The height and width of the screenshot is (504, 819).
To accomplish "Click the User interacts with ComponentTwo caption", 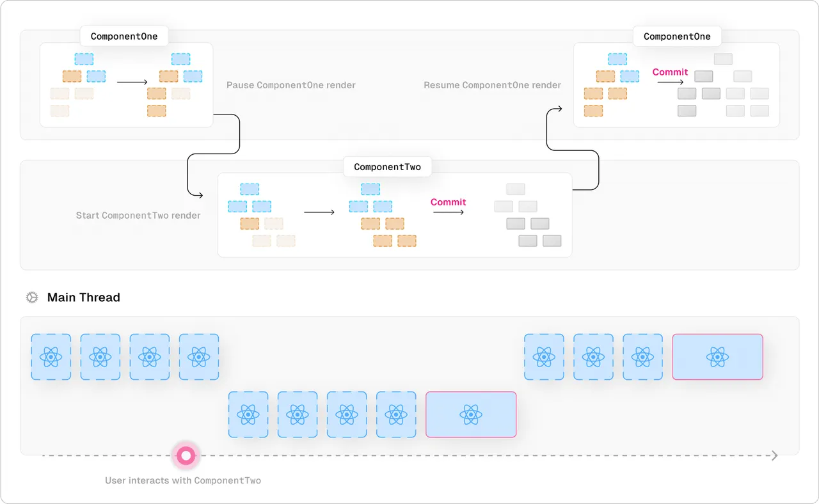I will [183, 480].
